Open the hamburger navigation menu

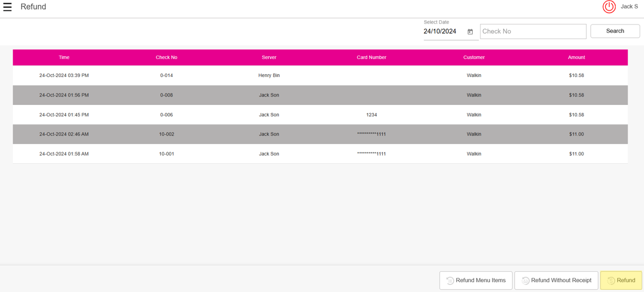(8, 7)
